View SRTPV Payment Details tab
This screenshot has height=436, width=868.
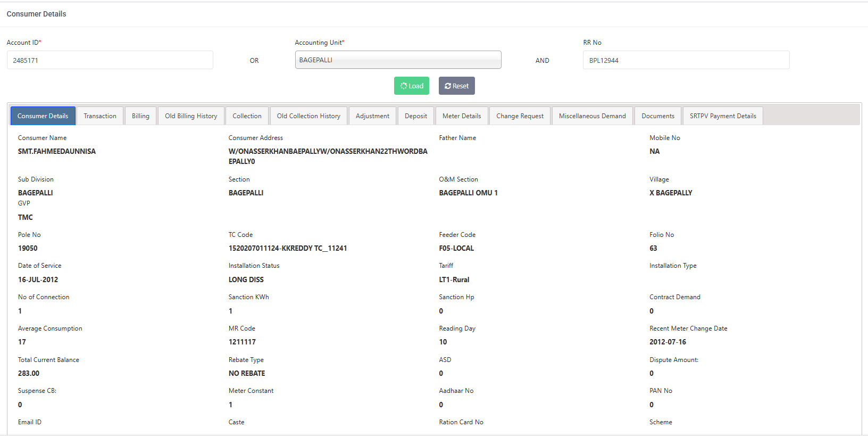[723, 116]
